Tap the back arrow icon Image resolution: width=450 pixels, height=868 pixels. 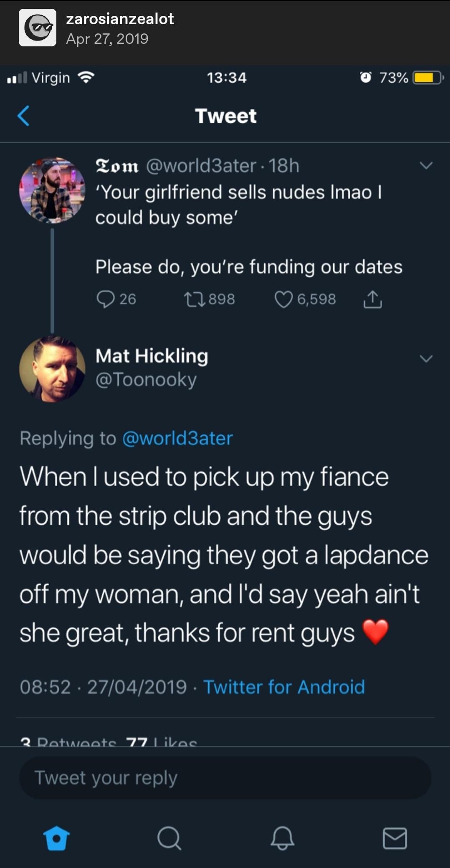(24, 116)
